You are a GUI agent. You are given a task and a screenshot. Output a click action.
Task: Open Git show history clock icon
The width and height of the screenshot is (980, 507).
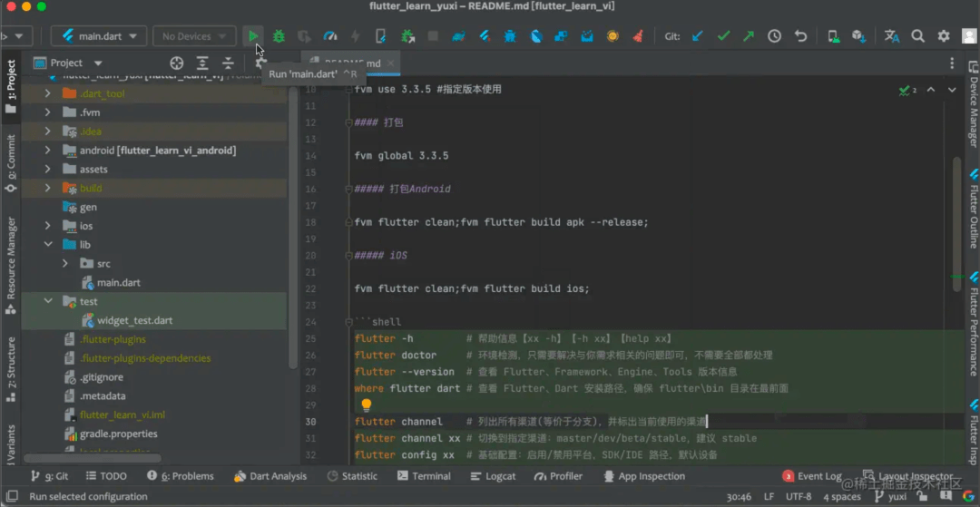tap(774, 36)
